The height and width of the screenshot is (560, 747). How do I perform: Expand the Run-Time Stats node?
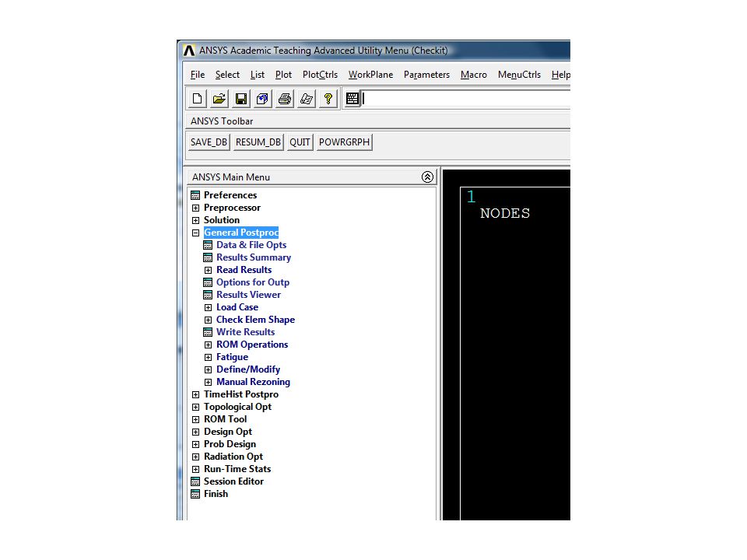coord(196,469)
